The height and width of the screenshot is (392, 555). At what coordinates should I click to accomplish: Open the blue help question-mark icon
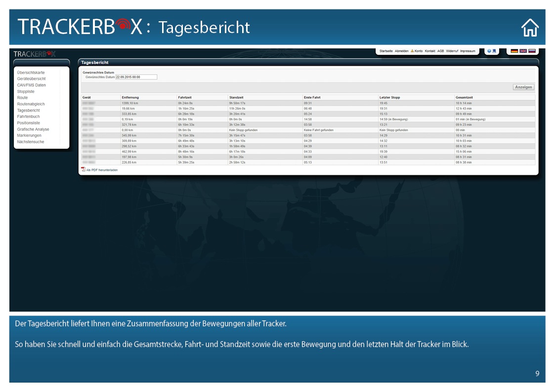click(489, 51)
